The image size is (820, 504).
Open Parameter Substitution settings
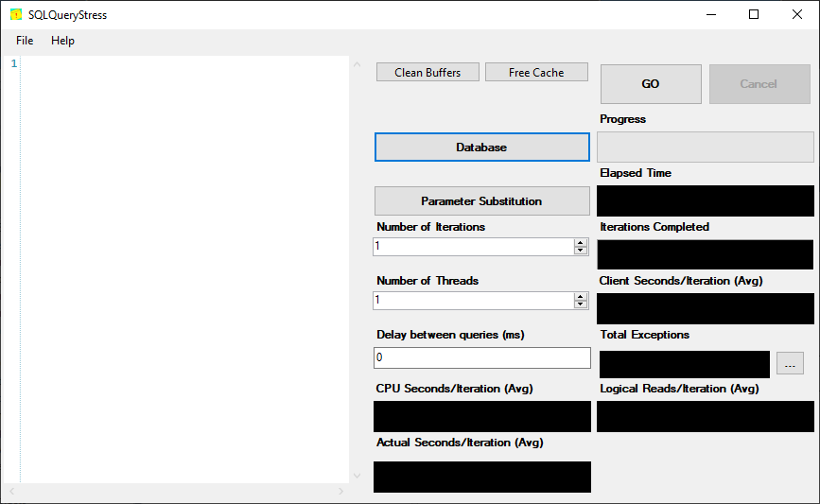[481, 201]
